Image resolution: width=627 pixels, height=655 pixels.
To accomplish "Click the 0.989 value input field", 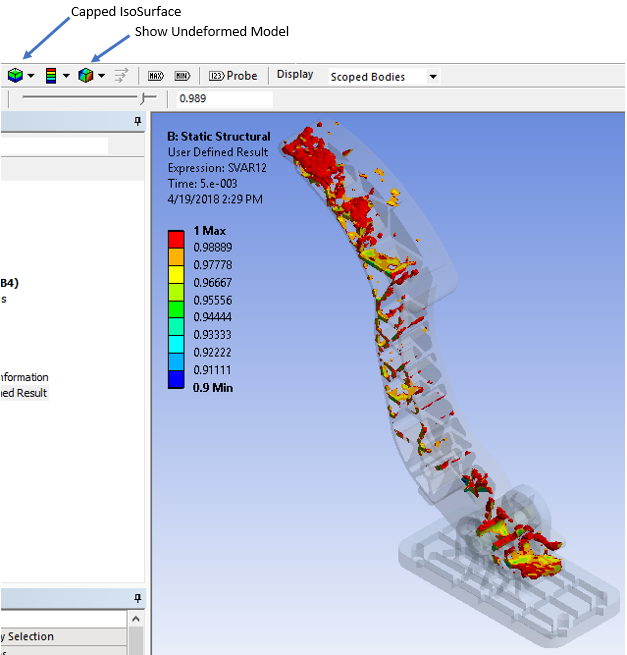I will 224,99.
